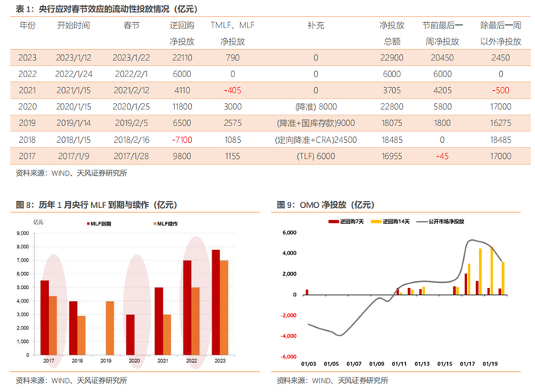Screen dimensions: 535x392
Task: Click date 2017/1/28 in the 春节 column
Action: pyautogui.click(x=131, y=156)
